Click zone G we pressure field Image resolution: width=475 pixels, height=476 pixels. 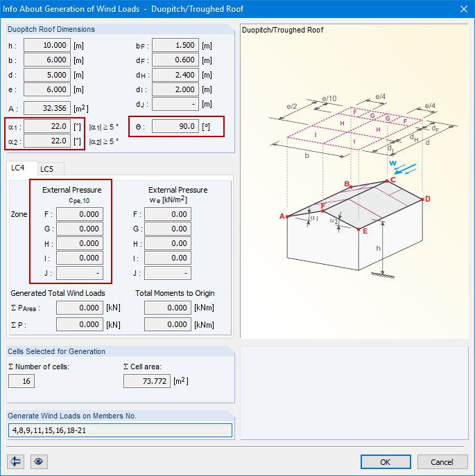(168, 229)
